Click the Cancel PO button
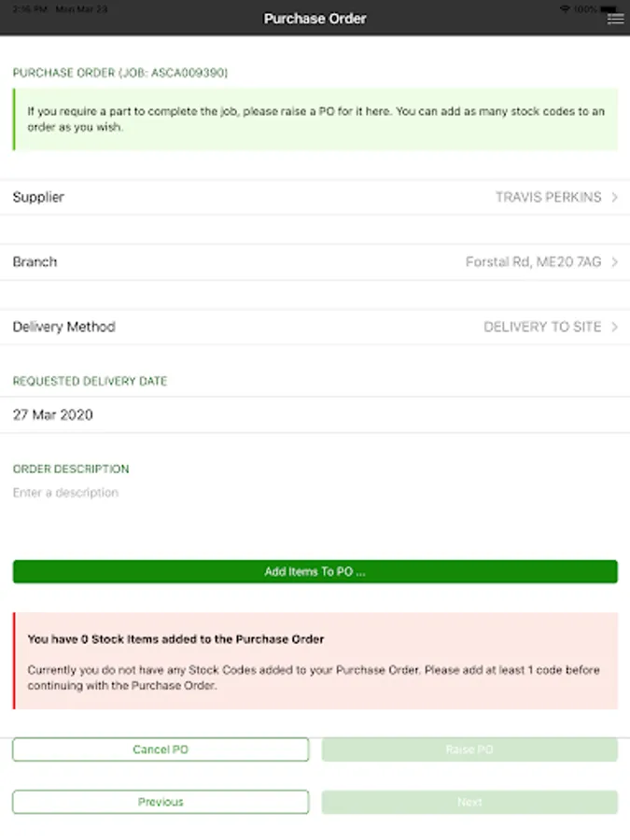630x840 pixels. pos(161,749)
